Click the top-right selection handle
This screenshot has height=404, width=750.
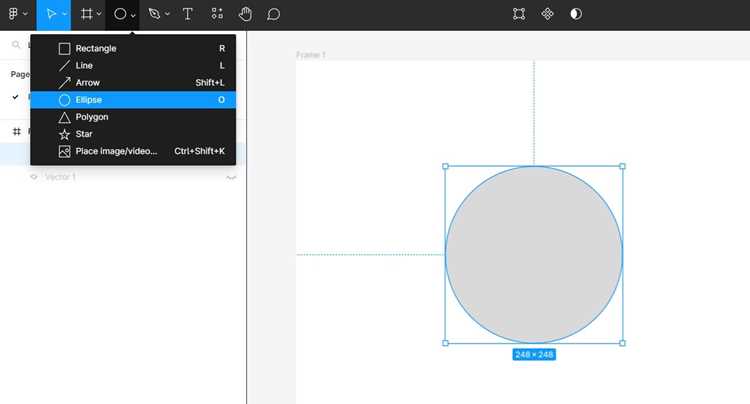pos(622,166)
